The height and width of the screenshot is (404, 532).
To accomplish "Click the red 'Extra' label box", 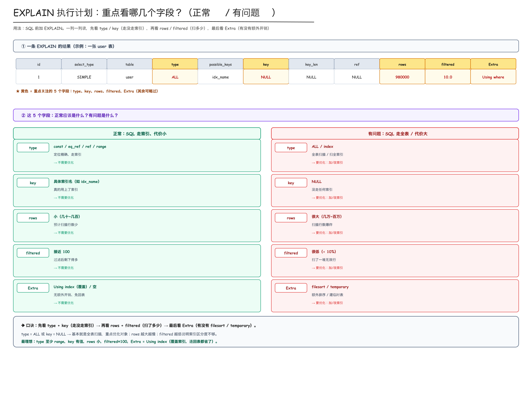I will click(291, 288).
